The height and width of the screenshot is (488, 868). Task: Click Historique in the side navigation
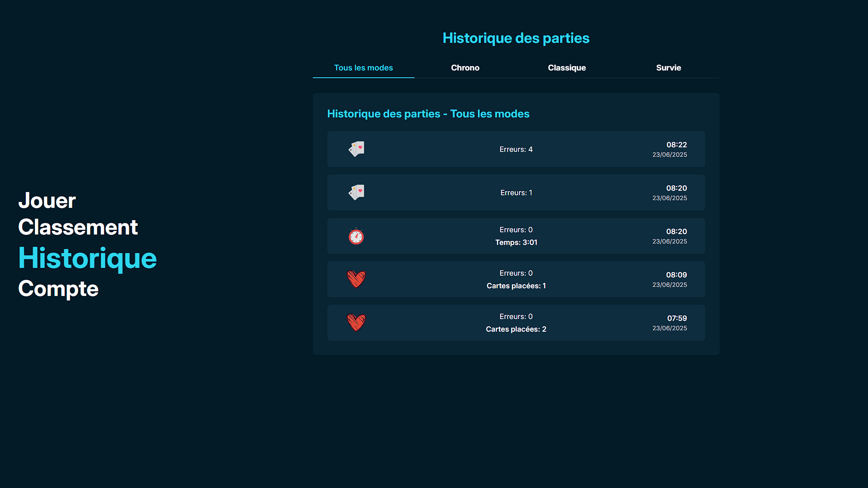(87, 258)
